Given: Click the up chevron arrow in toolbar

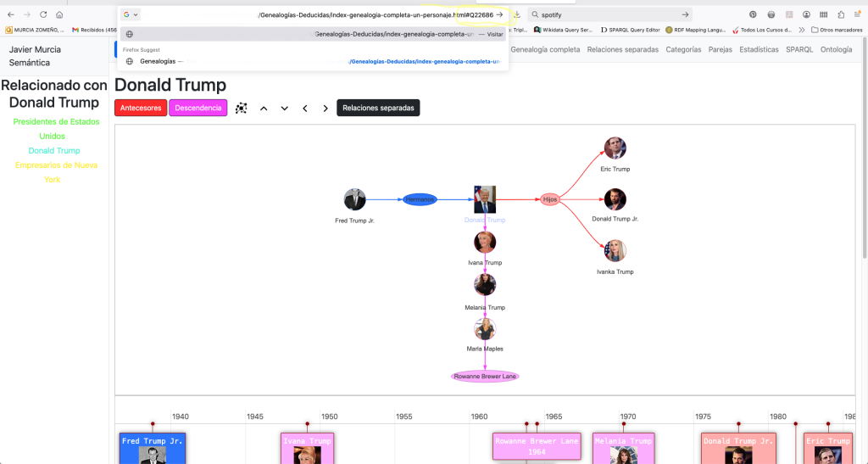Looking at the screenshot, I should click(x=264, y=109).
